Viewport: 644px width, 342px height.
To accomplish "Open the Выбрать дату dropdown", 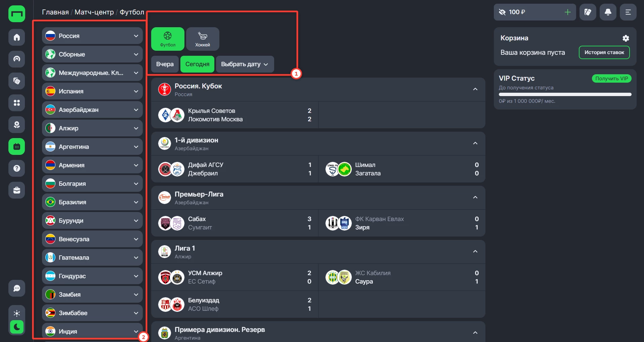I will [245, 64].
